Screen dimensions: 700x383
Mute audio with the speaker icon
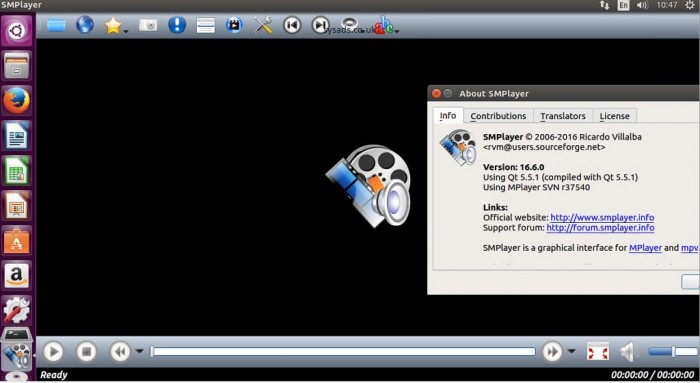click(x=628, y=352)
